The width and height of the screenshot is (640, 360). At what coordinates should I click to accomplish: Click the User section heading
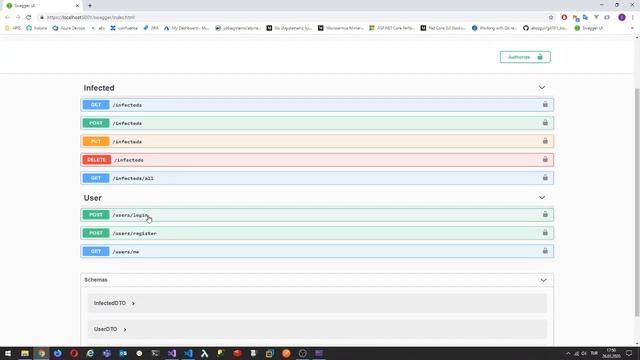93,198
